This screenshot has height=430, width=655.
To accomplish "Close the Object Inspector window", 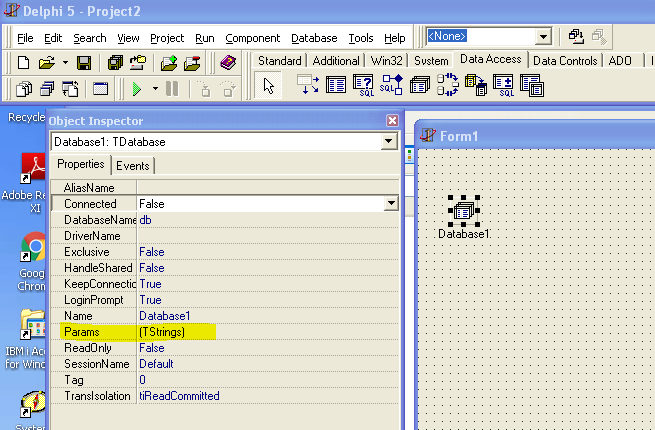I will 392,121.
